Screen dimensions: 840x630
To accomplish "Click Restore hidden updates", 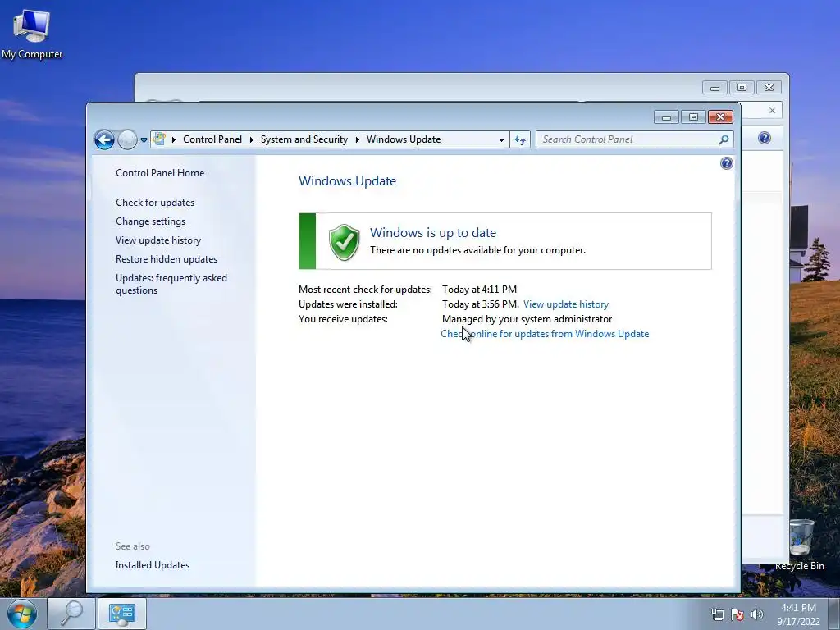I will (x=166, y=258).
